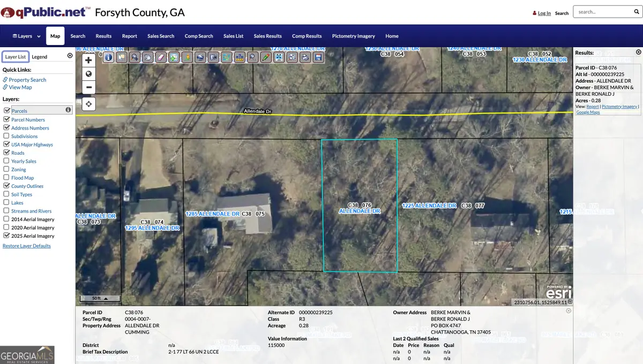This screenshot has width=643, height=364.
Task: Dismiss the Layer List panel
Action: [70, 56]
